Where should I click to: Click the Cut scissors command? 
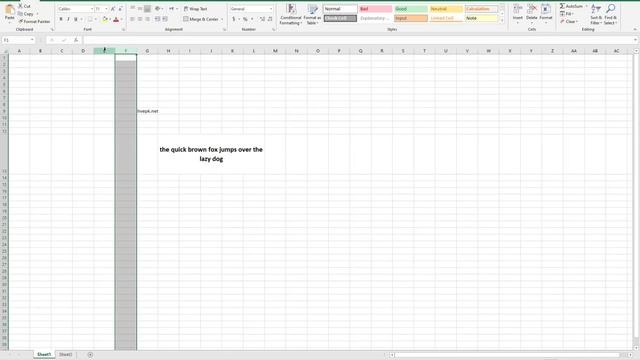pos(24,6)
